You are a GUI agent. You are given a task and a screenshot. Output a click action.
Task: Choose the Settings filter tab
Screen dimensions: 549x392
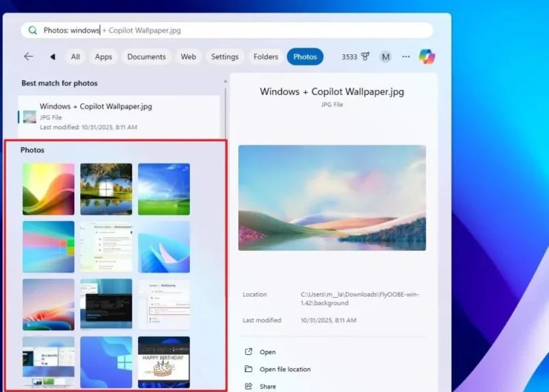(225, 57)
